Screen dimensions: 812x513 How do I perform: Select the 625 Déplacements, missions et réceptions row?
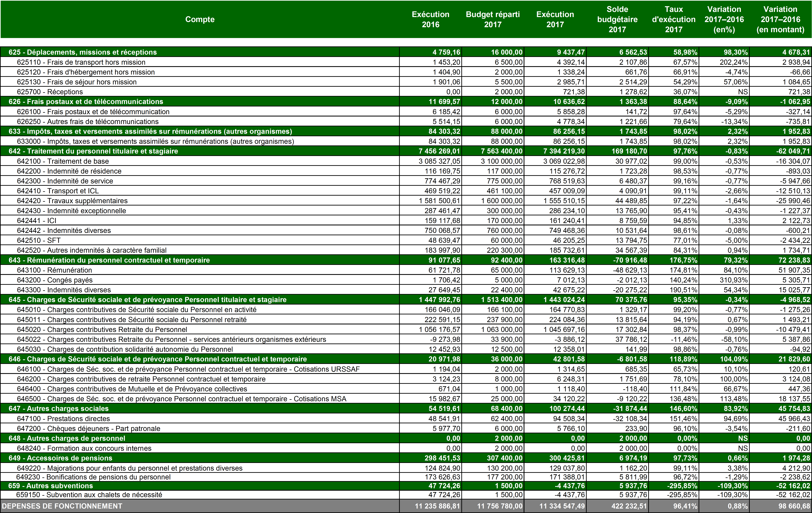click(x=83, y=52)
